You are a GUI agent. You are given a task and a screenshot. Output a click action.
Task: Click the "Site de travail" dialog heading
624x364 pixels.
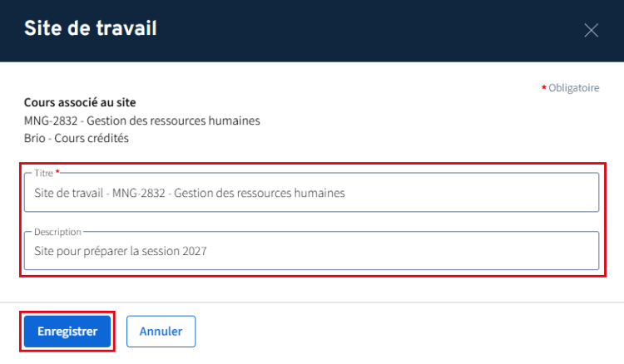tap(91, 29)
